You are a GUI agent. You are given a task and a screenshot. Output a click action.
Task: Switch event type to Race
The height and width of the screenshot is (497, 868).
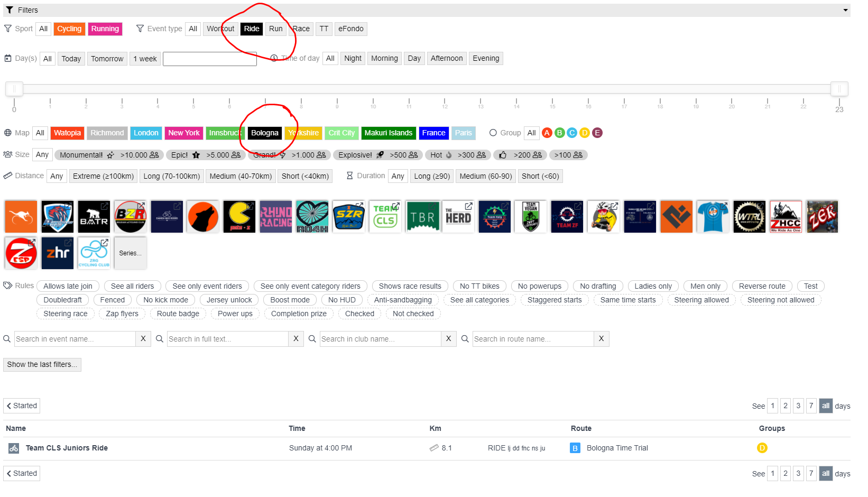(301, 29)
